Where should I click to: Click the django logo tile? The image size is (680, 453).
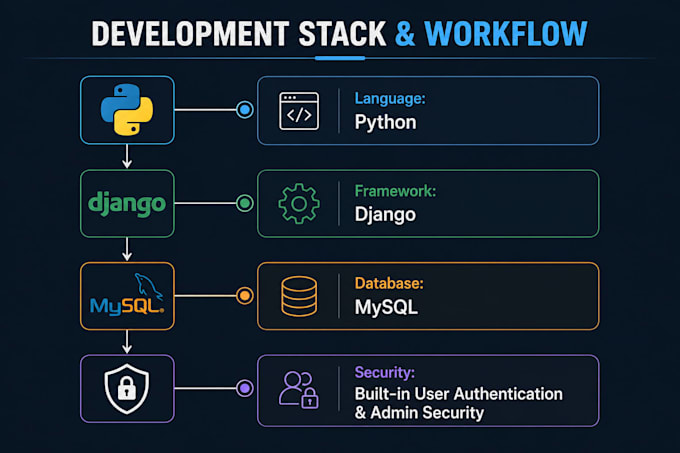click(127, 203)
